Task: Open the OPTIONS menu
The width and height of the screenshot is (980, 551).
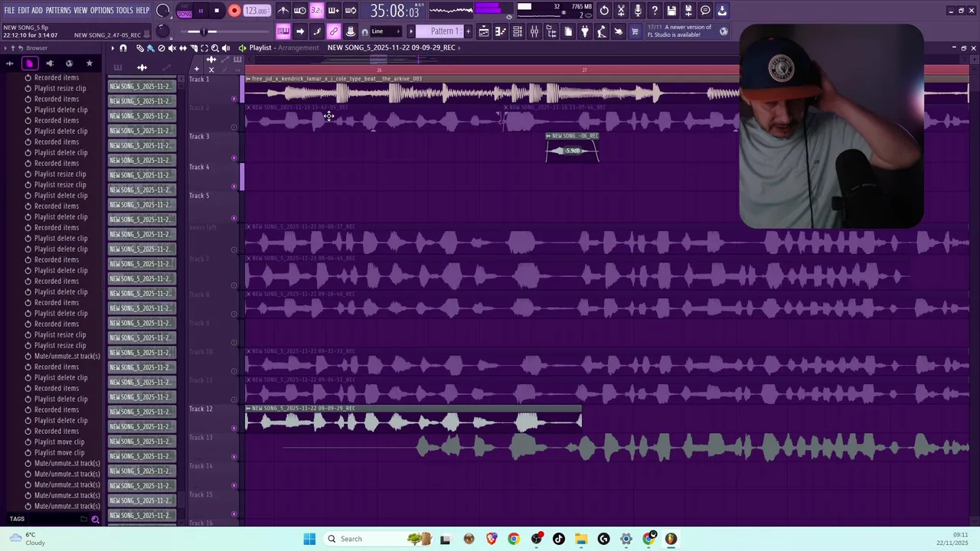Action: click(x=102, y=10)
